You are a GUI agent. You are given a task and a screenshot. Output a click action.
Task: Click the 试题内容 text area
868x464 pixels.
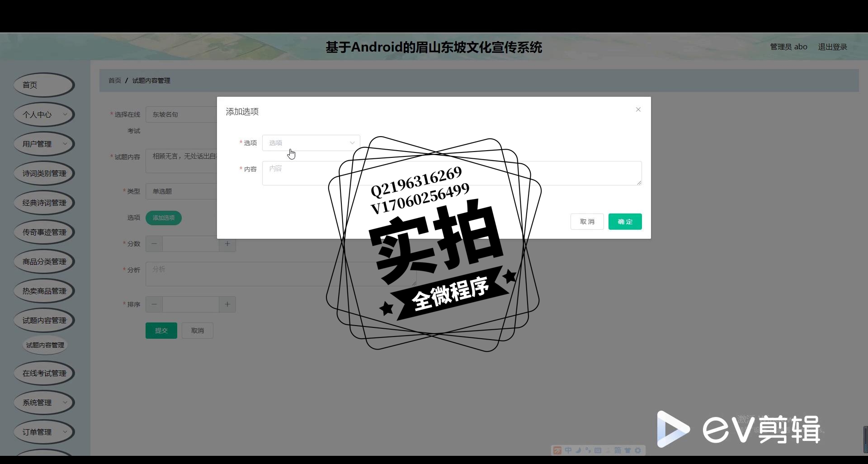(181, 161)
